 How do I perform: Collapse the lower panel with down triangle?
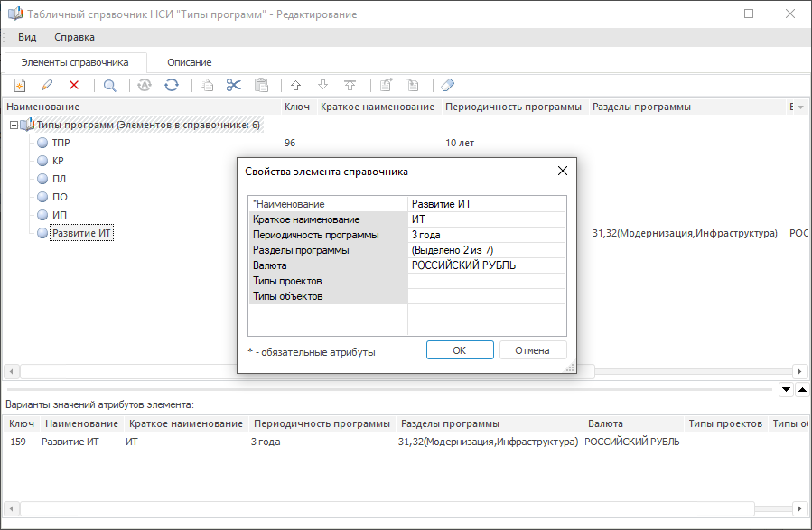(786, 390)
